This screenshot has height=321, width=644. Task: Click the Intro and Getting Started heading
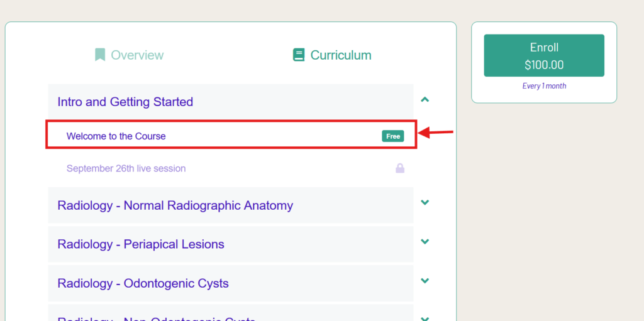125,102
